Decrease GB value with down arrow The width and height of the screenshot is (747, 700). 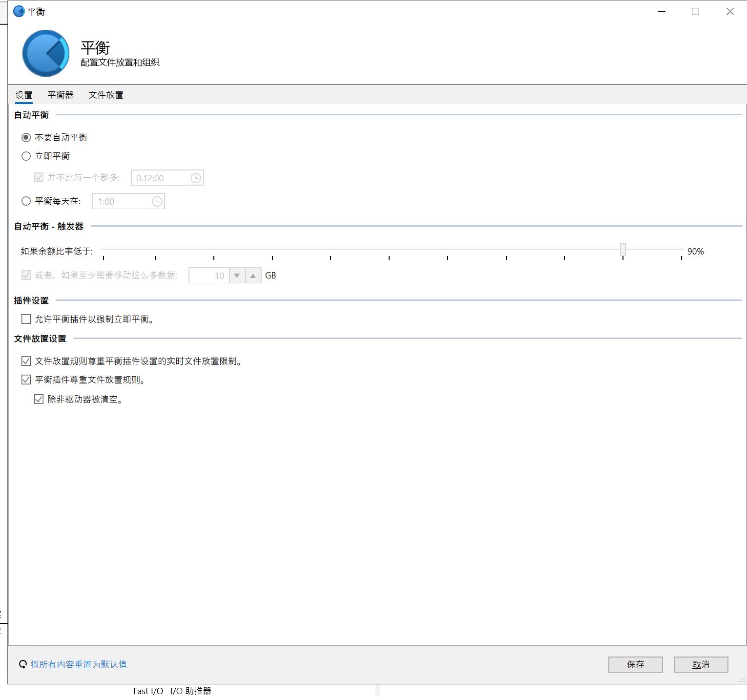click(x=237, y=276)
